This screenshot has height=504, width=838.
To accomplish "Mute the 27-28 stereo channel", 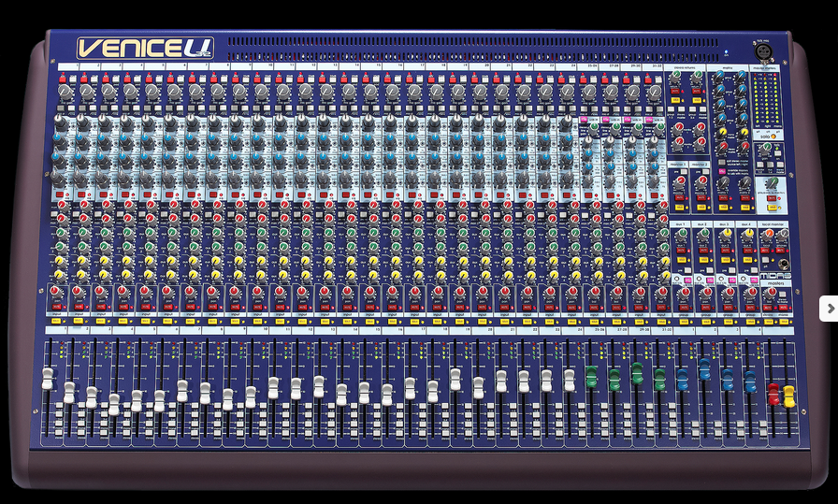I will (x=616, y=308).
